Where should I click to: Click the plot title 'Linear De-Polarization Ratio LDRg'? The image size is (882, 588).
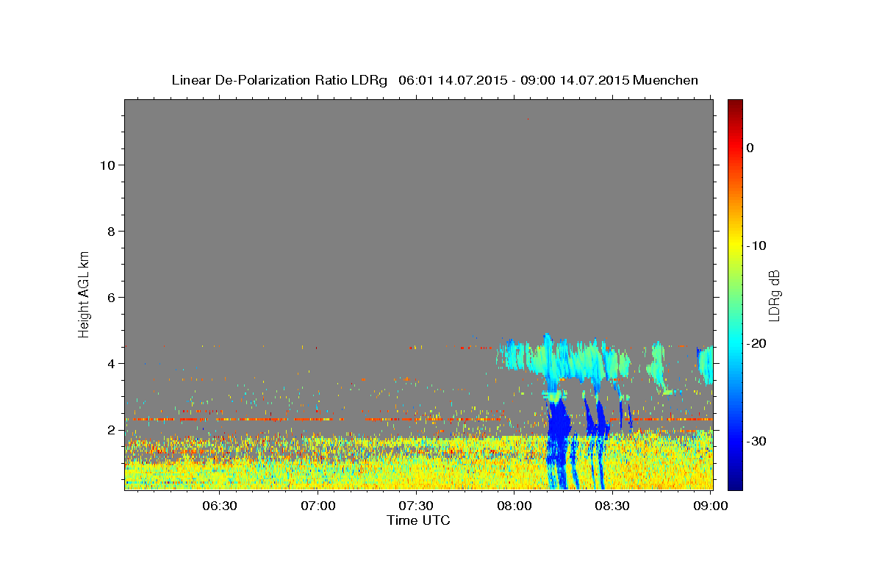(x=279, y=80)
